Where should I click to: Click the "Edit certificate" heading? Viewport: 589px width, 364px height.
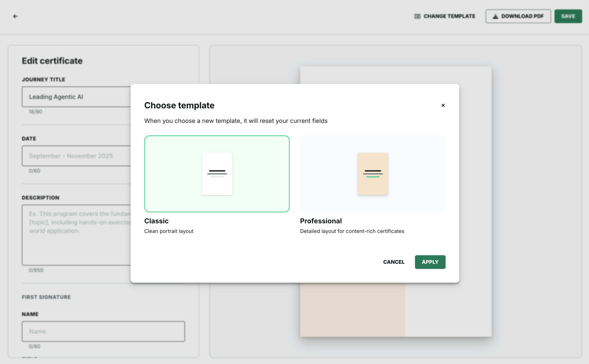pos(52,61)
